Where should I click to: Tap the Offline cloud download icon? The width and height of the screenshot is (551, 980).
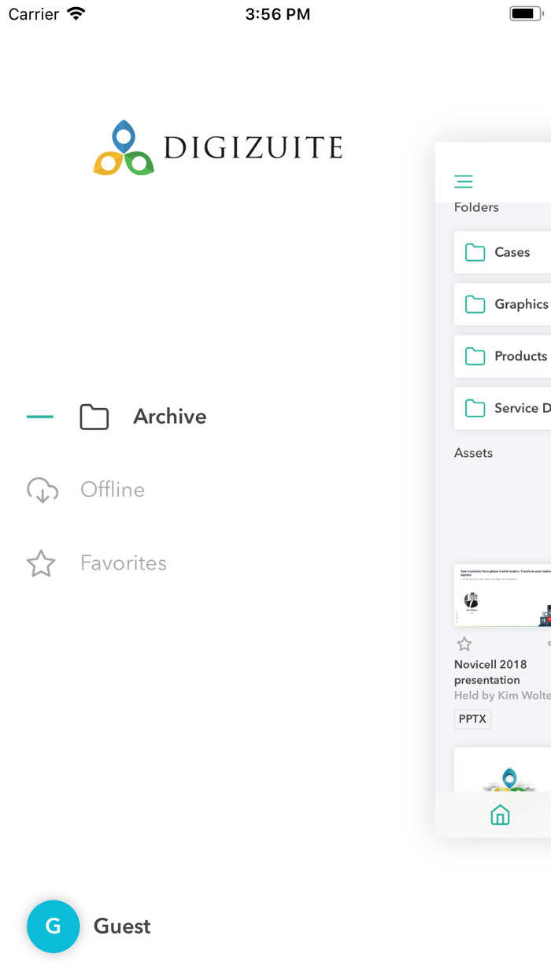tap(43, 490)
